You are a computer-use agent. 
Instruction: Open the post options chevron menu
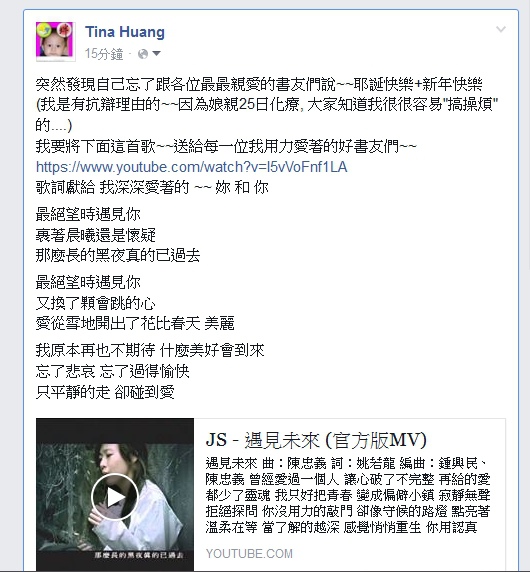[501, 29]
